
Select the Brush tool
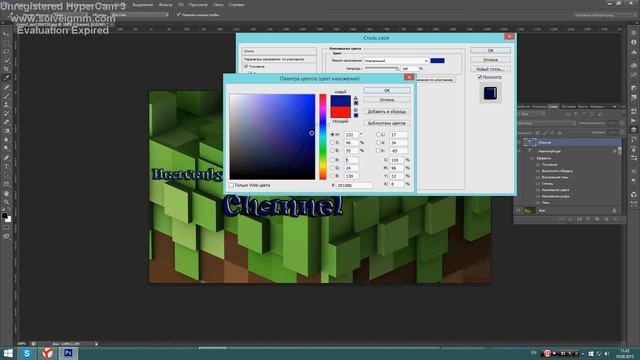tap(6, 96)
